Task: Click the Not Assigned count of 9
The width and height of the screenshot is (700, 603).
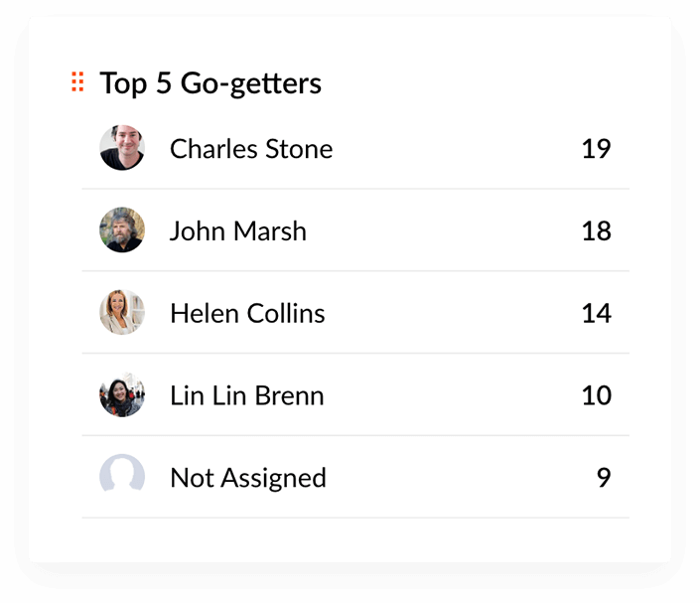Action: (603, 478)
